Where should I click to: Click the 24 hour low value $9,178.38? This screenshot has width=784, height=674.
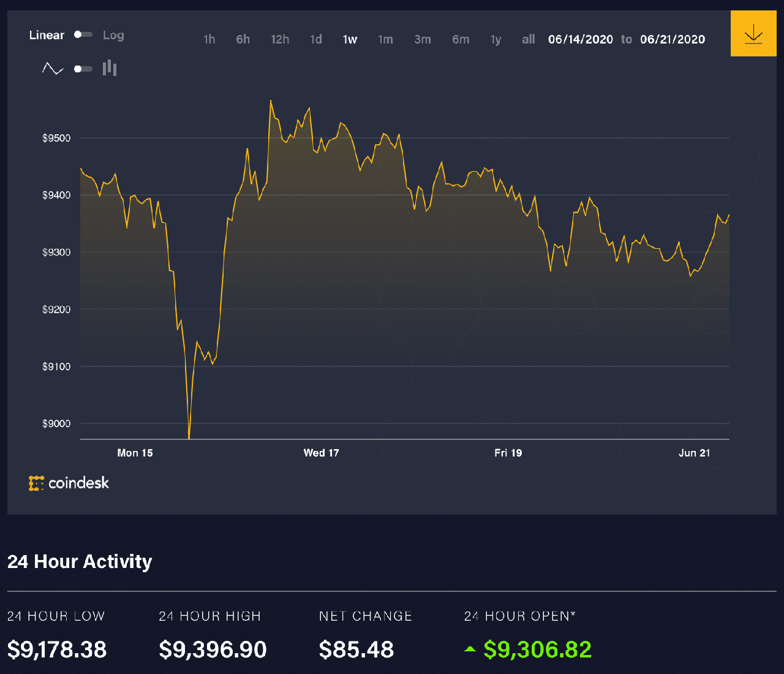57,649
